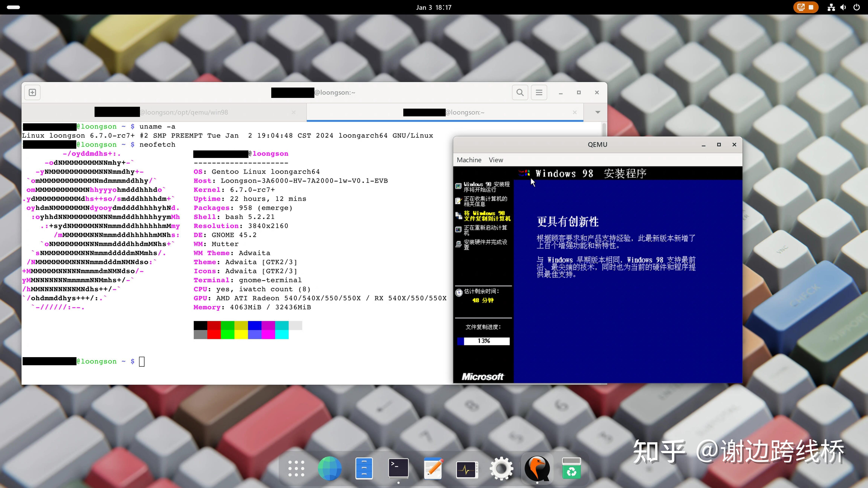Click the Activities pill in the top bar
The width and height of the screenshot is (868, 488).
pyautogui.click(x=14, y=7)
